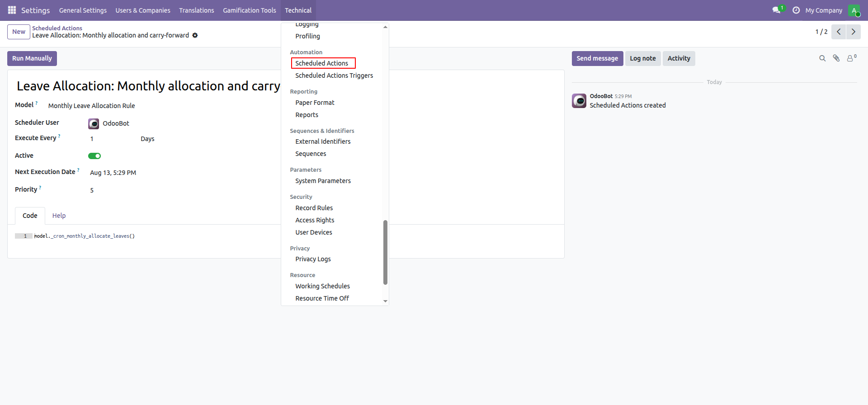Toggle the Active switch
The height and width of the screenshot is (405, 868).
point(94,156)
